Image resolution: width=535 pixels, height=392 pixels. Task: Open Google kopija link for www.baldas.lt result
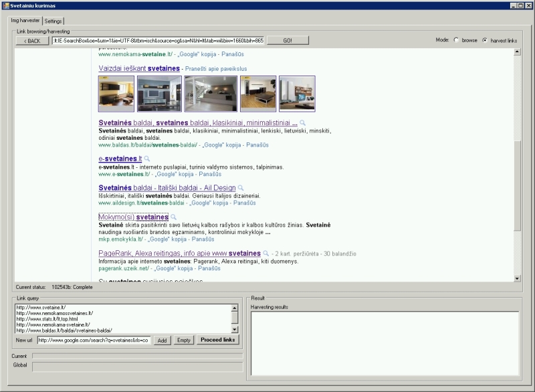pyautogui.click(x=222, y=145)
